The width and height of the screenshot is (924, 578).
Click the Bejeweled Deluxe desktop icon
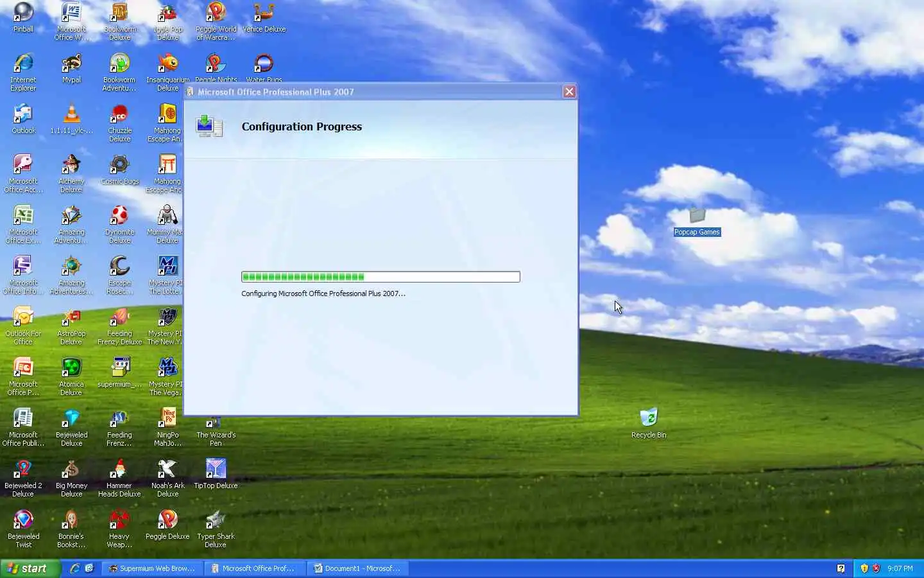pyautogui.click(x=71, y=428)
